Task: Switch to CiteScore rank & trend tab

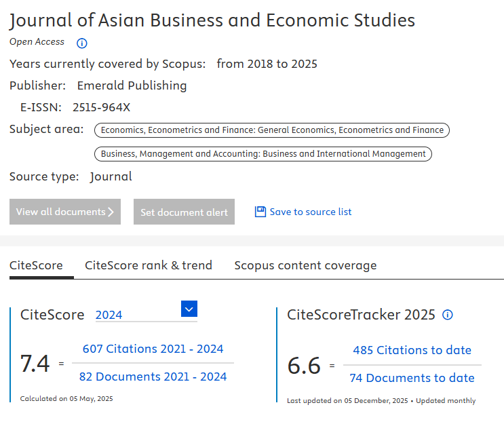Action: (148, 265)
